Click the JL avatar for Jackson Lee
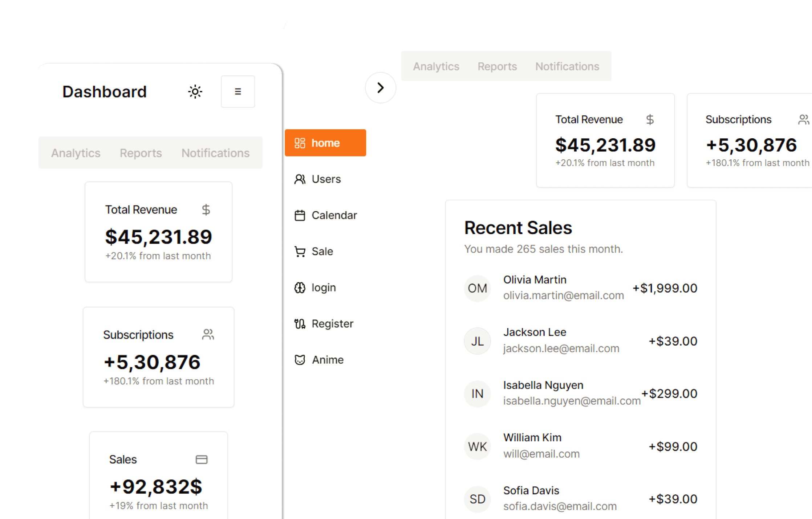Viewport: 812px width, 519px height. click(x=477, y=341)
